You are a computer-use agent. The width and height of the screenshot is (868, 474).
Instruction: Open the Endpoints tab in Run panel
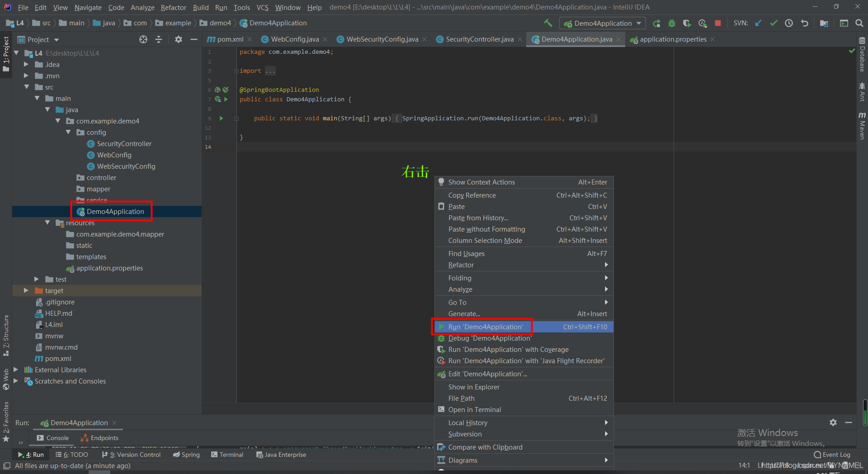point(99,438)
